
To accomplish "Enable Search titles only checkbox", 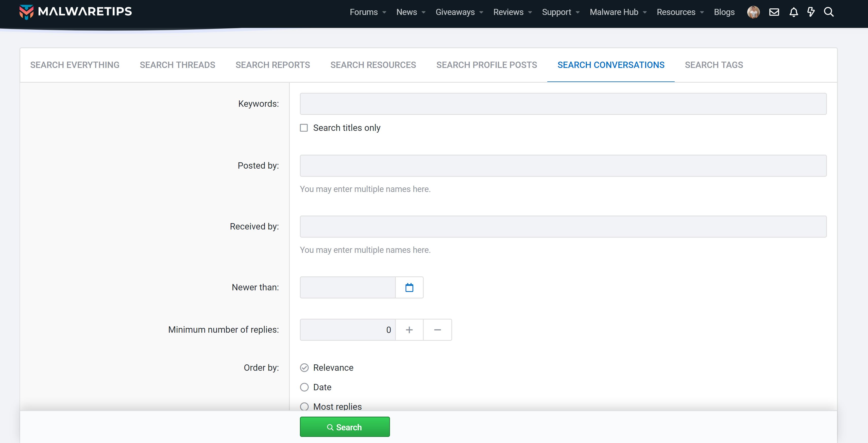I will point(304,128).
